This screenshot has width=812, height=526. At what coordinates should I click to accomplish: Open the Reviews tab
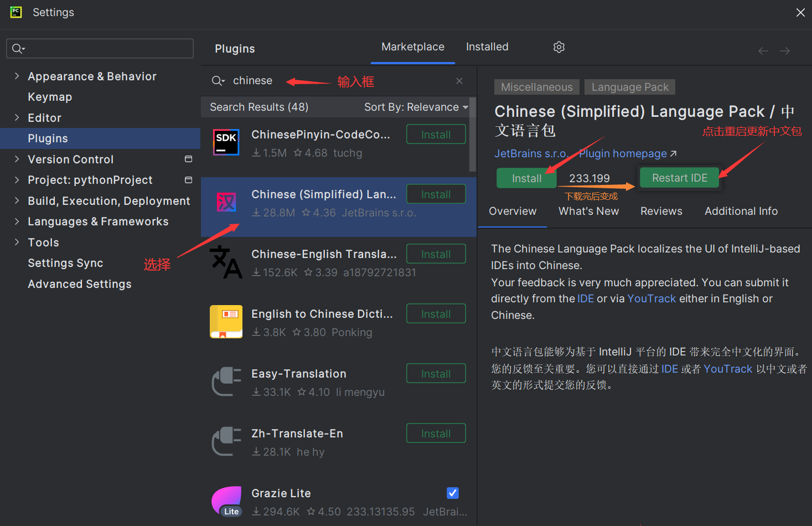(x=661, y=211)
